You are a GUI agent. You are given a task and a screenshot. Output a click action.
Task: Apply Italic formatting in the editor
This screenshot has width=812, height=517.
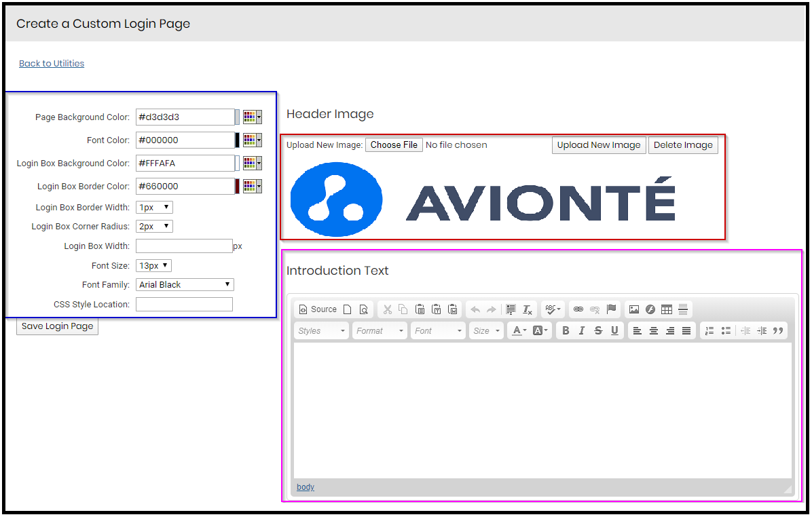click(582, 331)
